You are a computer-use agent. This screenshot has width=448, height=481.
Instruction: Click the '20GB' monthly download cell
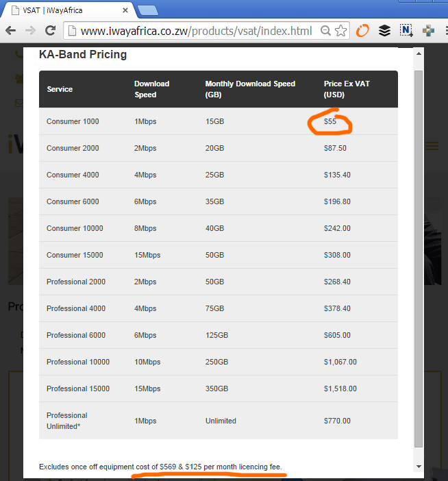(x=214, y=148)
